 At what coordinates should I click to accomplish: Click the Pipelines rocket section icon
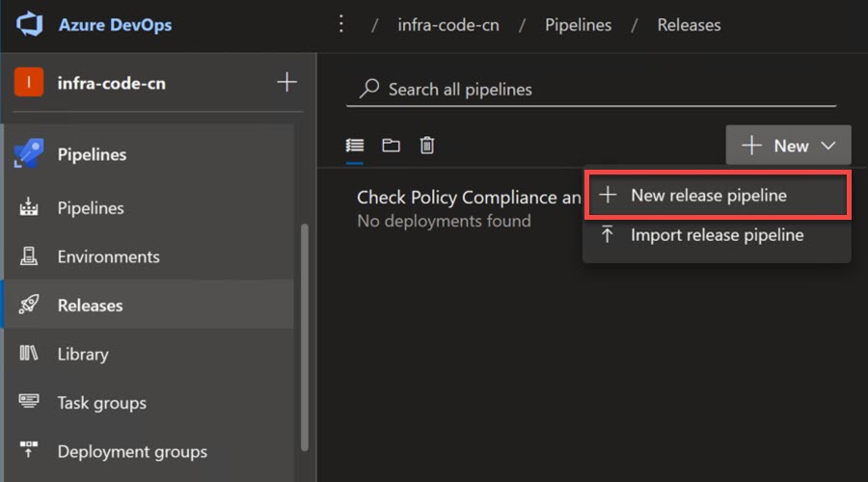pyautogui.click(x=29, y=154)
